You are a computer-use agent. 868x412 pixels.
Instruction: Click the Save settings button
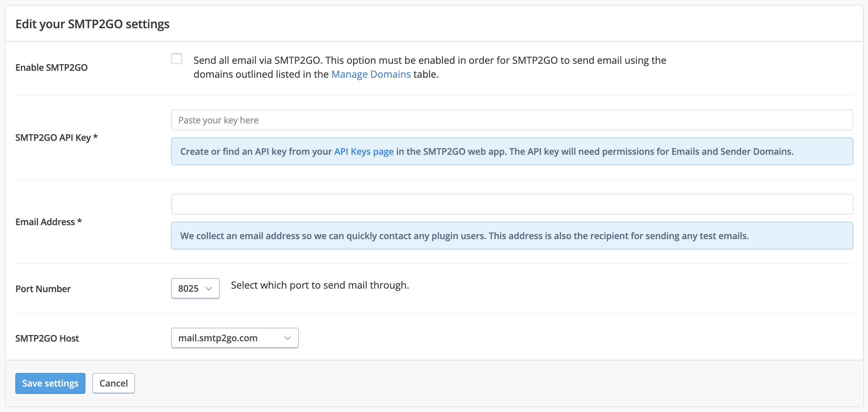point(50,383)
